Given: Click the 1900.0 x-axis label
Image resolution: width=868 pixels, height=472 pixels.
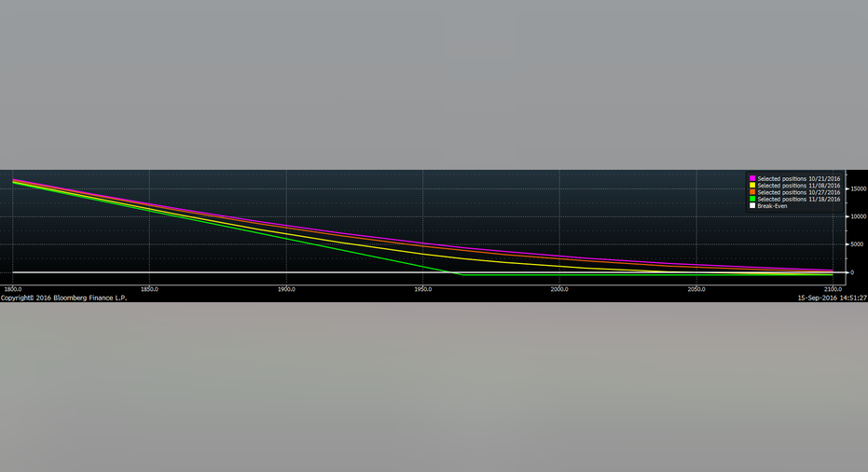Looking at the screenshot, I should click(285, 289).
